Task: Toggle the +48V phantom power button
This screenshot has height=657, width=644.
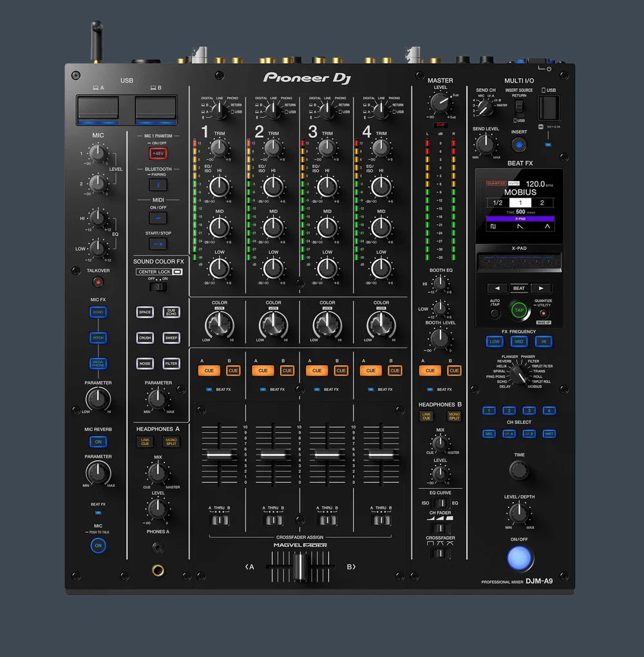Action: coord(158,153)
